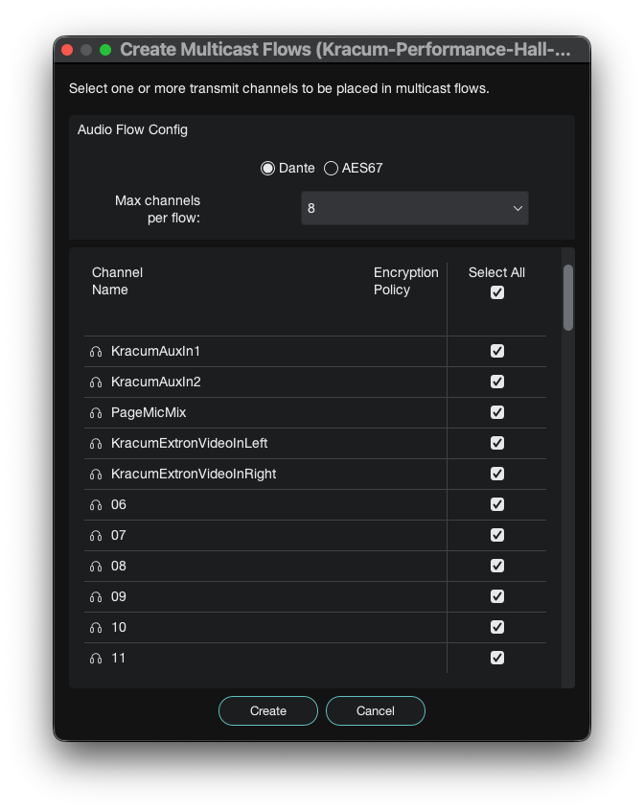Deselect the checkbox for channel 08

497,566
